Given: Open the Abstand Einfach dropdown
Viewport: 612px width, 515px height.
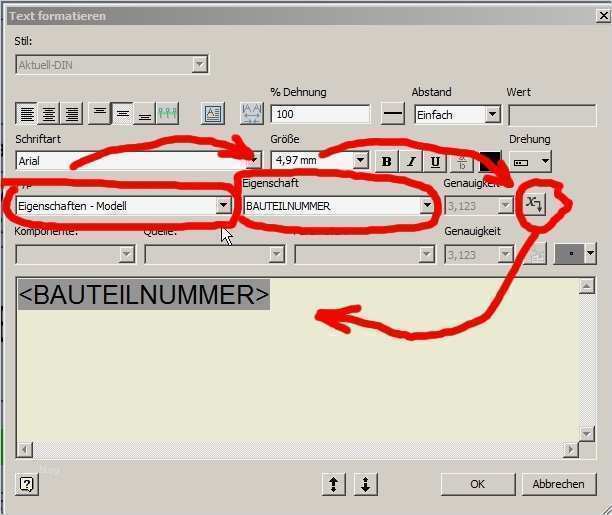Looking at the screenshot, I should coord(493,114).
